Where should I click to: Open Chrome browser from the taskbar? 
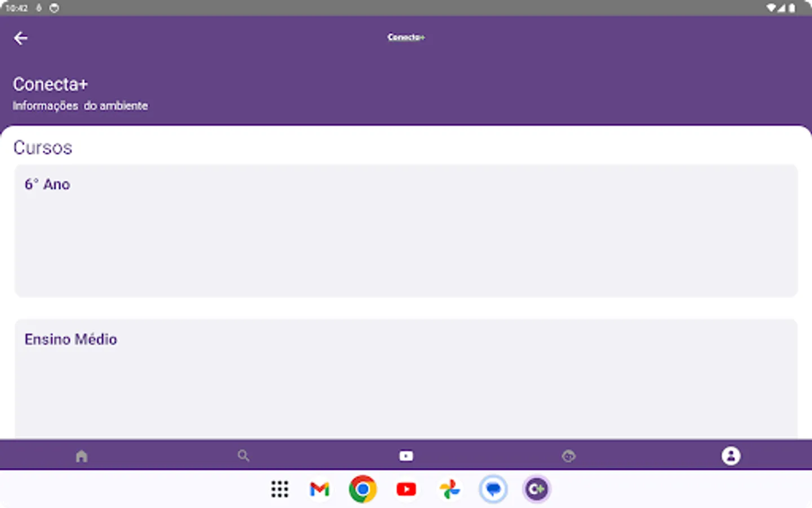363,489
